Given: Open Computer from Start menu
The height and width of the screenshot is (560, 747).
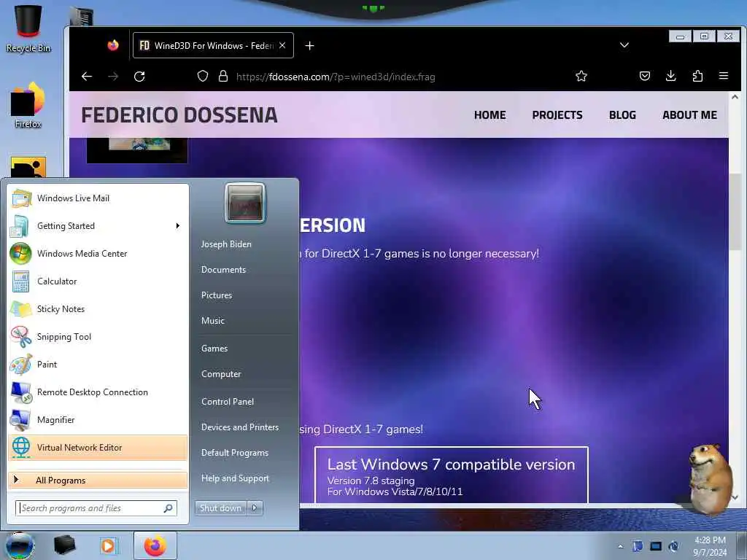Looking at the screenshot, I should coord(220,374).
